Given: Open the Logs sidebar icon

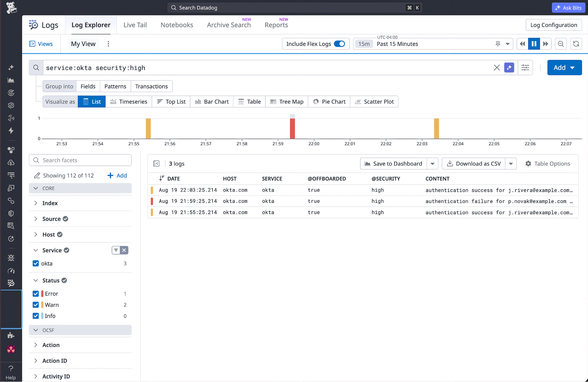Looking at the screenshot, I should (11, 283).
